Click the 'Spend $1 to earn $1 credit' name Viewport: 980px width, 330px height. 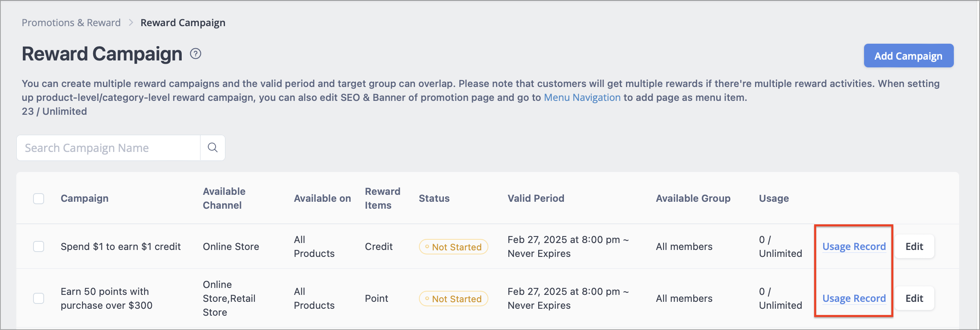(x=120, y=247)
